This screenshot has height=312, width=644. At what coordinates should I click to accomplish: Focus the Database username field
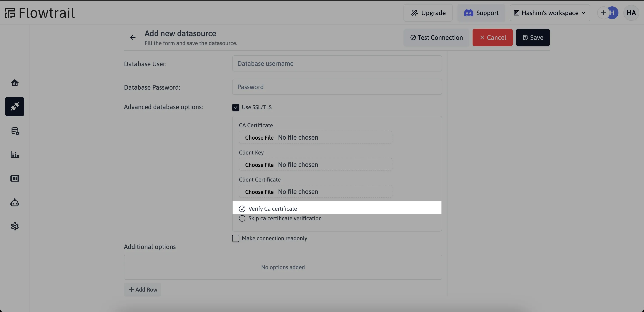337,63
